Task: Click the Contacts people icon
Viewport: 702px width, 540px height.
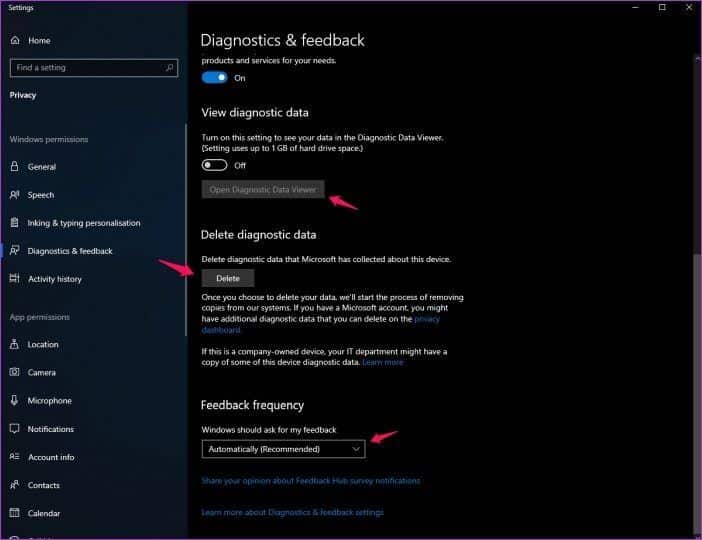Action: click(14, 485)
